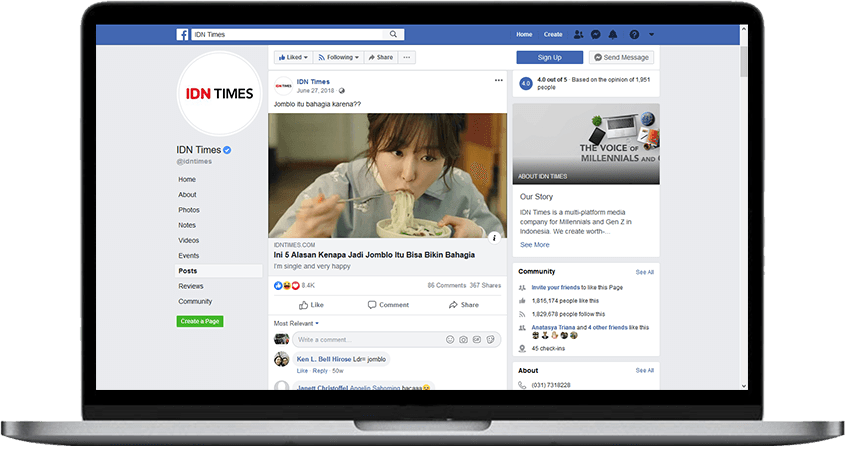Toggle Like on the IDN Times post

[311, 305]
